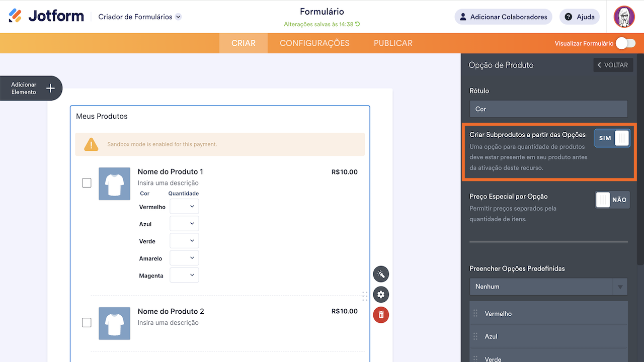Click the Nome do Produto 1 shirt thumbnail

(115, 184)
